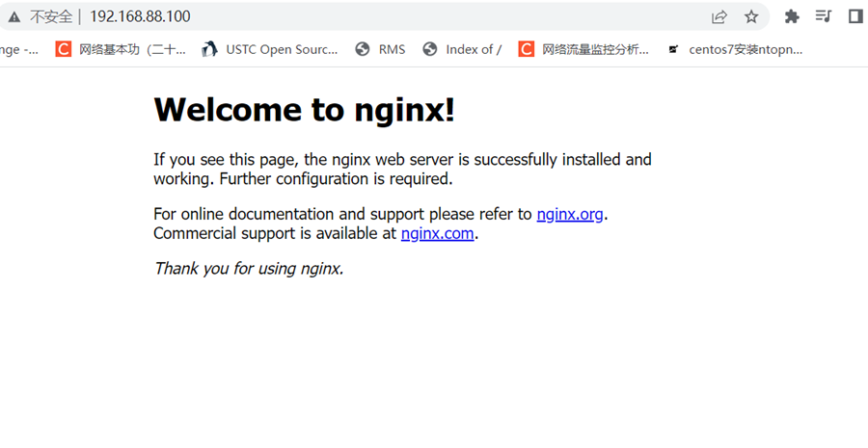Follow the nginx.org documentation link
The width and height of the screenshot is (868, 448).
pos(570,214)
